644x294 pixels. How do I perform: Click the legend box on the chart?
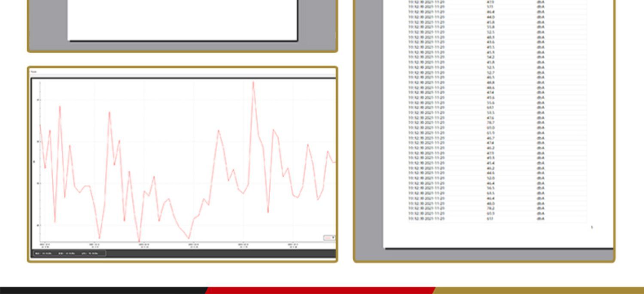click(328, 238)
